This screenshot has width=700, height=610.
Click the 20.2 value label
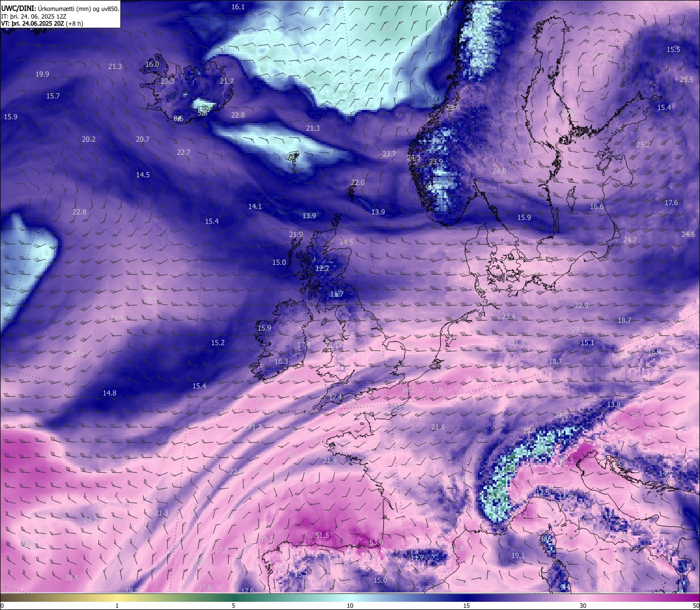click(x=89, y=139)
